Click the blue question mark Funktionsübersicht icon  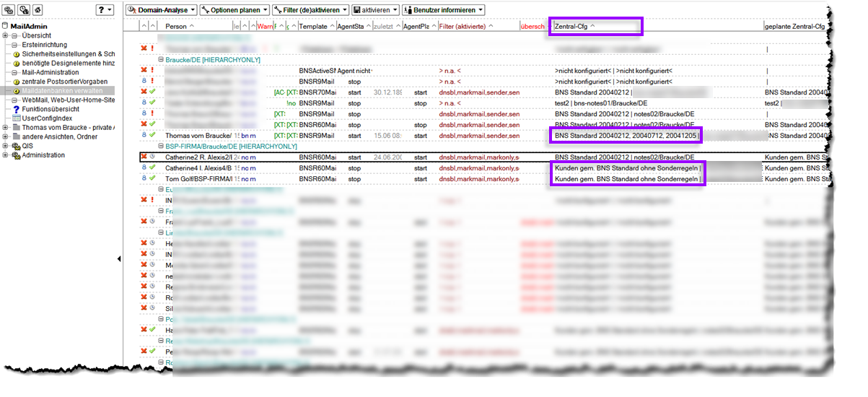[16, 109]
